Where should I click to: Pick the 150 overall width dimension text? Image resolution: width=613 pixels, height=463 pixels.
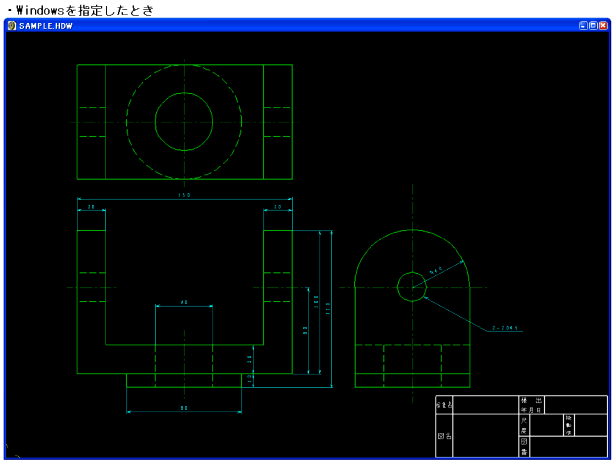pyautogui.click(x=184, y=195)
